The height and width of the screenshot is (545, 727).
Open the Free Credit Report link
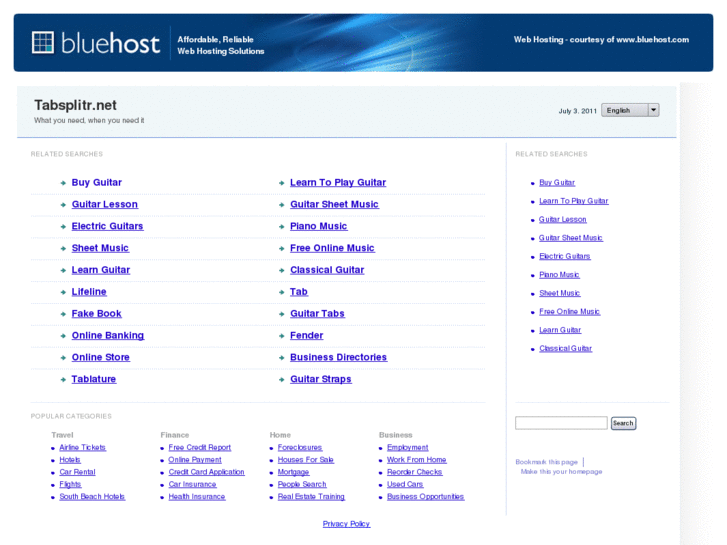click(200, 447)
